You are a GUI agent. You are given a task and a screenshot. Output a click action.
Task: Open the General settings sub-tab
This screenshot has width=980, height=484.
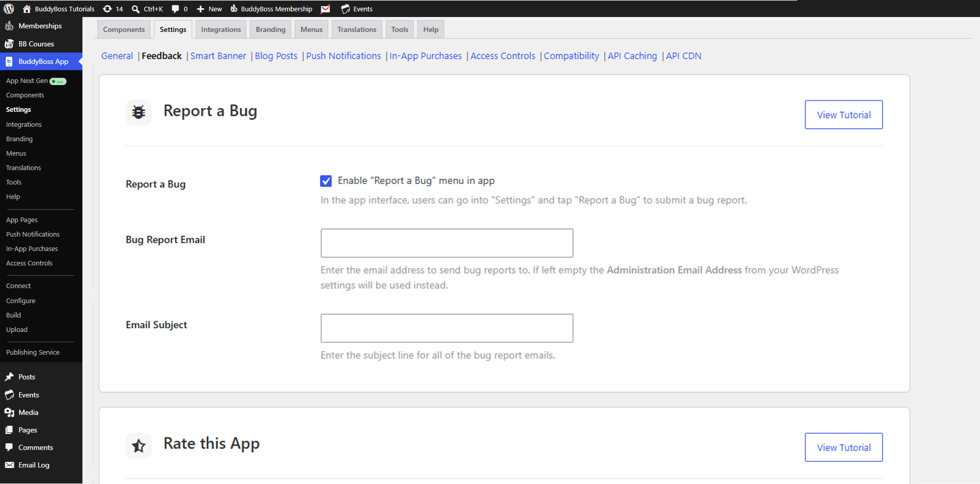117,56
